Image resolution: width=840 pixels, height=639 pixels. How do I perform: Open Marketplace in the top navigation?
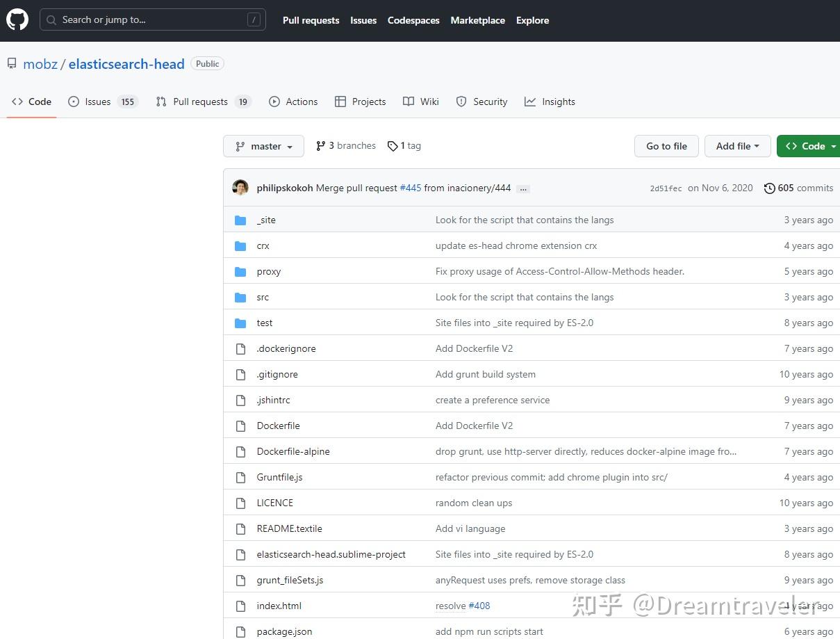pyautogui.click(x=477, y=20)
